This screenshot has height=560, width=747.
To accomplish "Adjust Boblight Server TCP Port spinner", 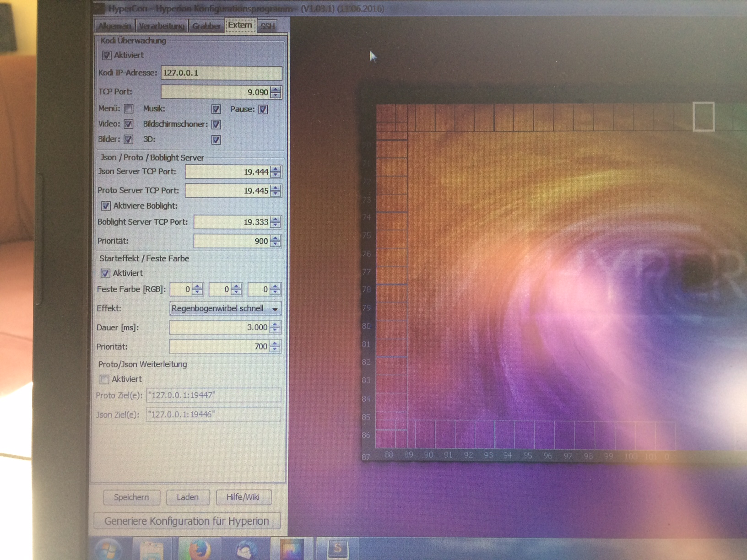I will coord(276,222).
